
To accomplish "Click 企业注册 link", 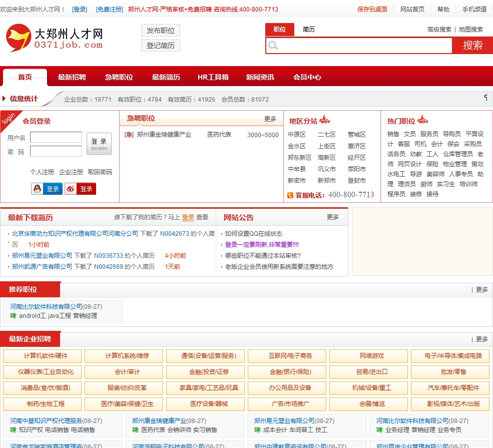I will point(71,172).
